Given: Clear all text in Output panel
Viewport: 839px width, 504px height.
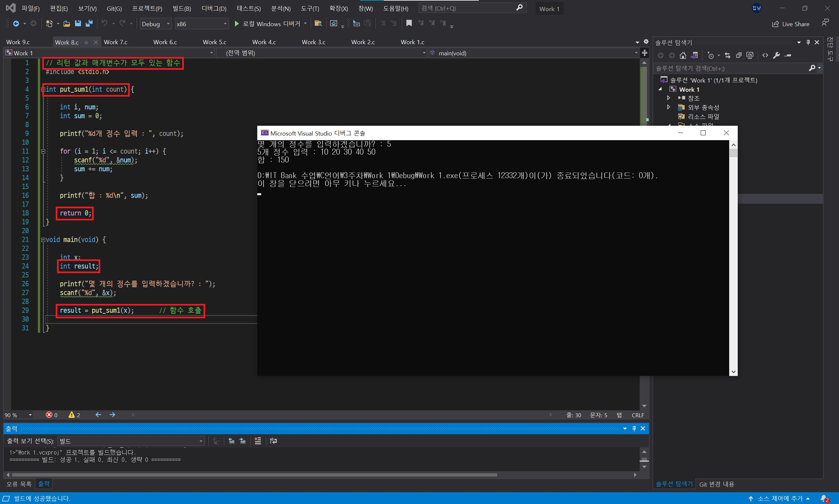Looking at the screenshot, I should point(258,441).
